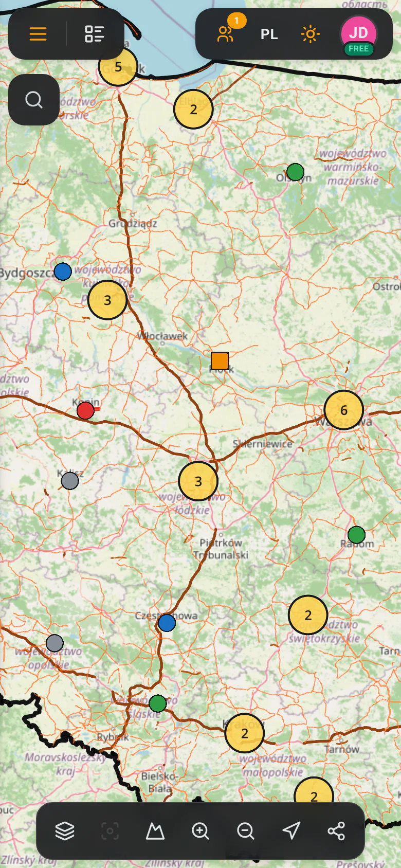Select the terrain elevation profile tool
Screen dimensions: 401x868
(155, 830)
